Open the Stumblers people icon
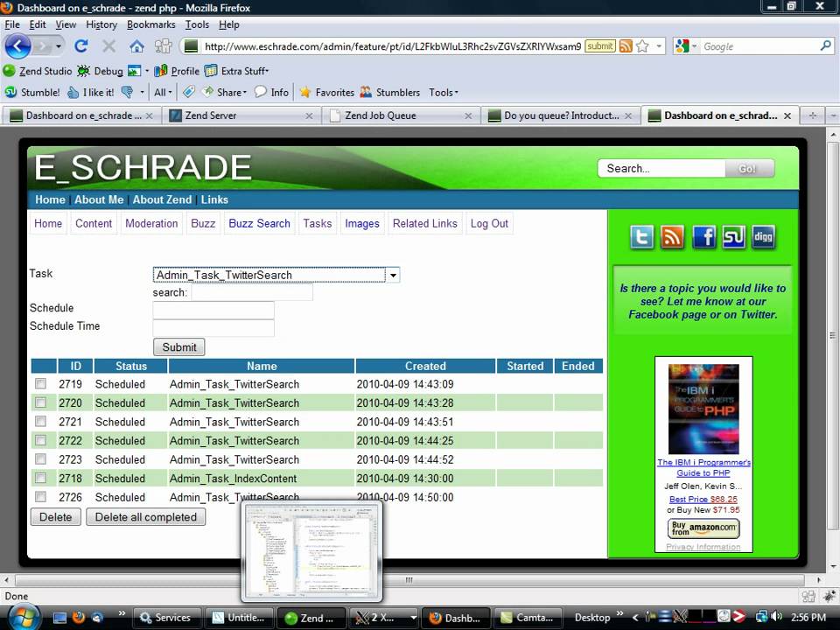 366,92
